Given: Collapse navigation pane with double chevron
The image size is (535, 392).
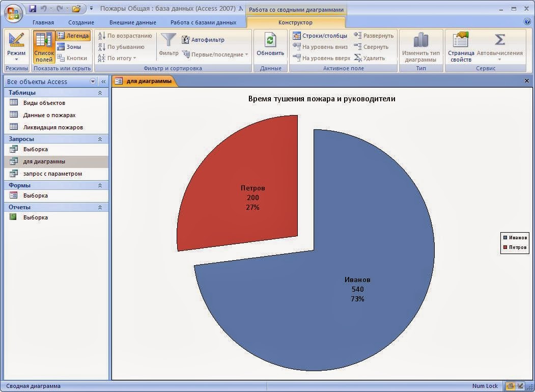Looking at the screenshot, I should pyautogui.click(x=103, y=81).
